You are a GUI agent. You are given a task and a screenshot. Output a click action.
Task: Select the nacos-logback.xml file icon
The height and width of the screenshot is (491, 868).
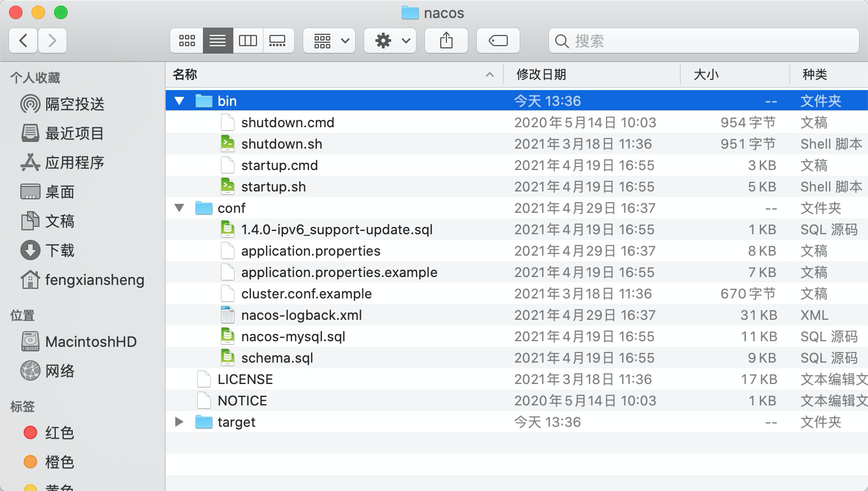227,315
